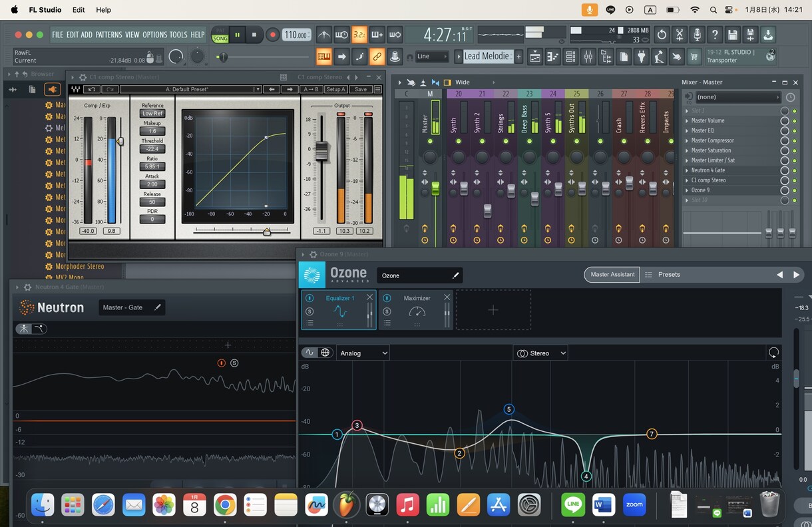Toggle Song mode in the transport panel
The width and height of the screenshot is (812, 527).
220,39
